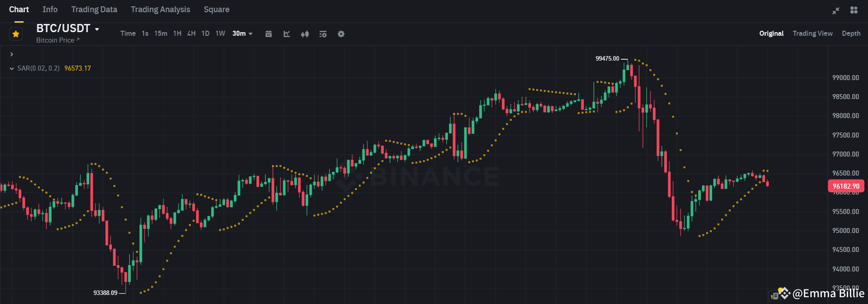The width and height of the screenshot is (868, 304).
Task: Switch chart display to Original mode
Action: pos(771,33)
